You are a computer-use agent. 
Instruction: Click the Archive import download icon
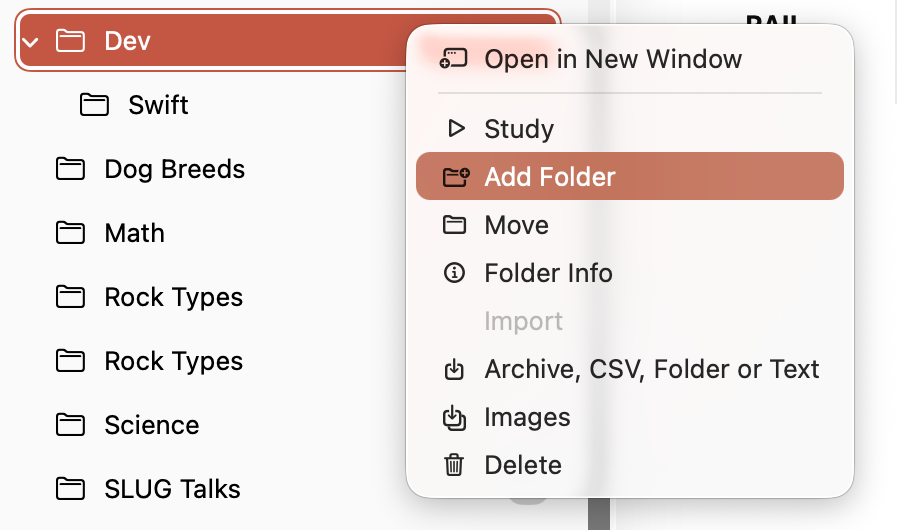click(x=453, y=369)
